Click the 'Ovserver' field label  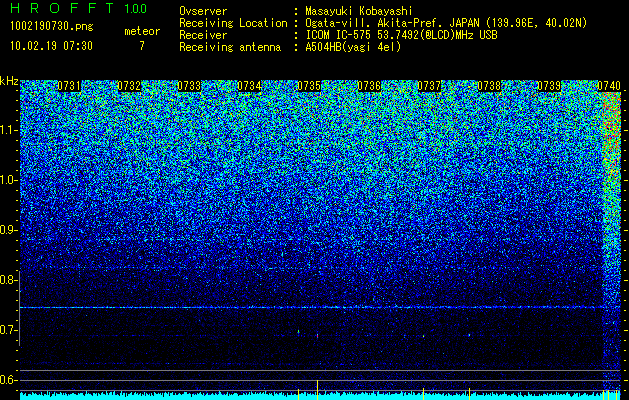coord(203,11)
